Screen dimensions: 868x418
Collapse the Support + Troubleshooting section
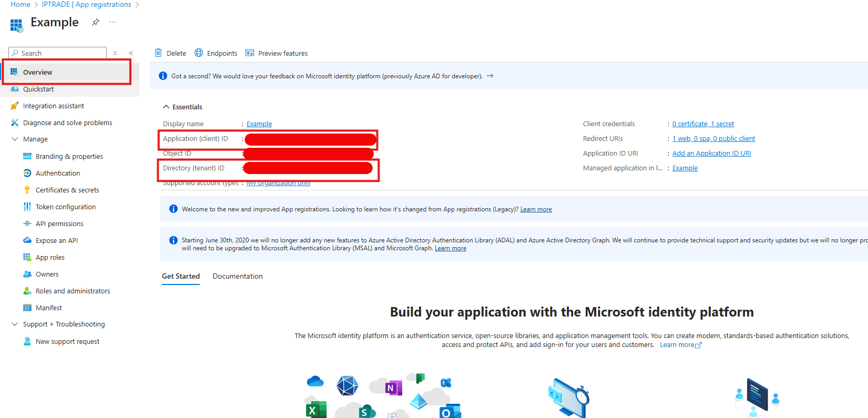point(15,324)
